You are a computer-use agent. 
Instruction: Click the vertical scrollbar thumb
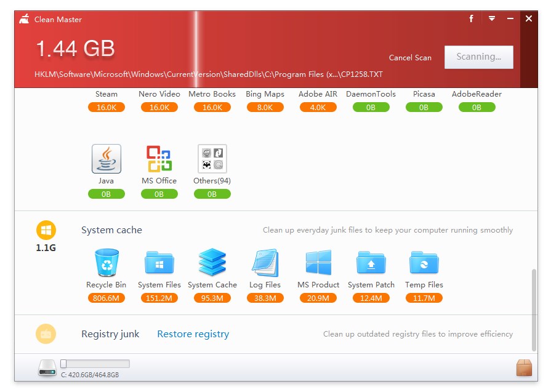[534, 310]
